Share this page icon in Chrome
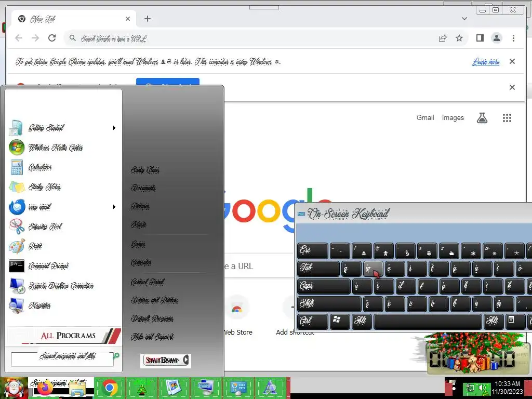Viewport: 532px width, 399px height. pos(443,38)
